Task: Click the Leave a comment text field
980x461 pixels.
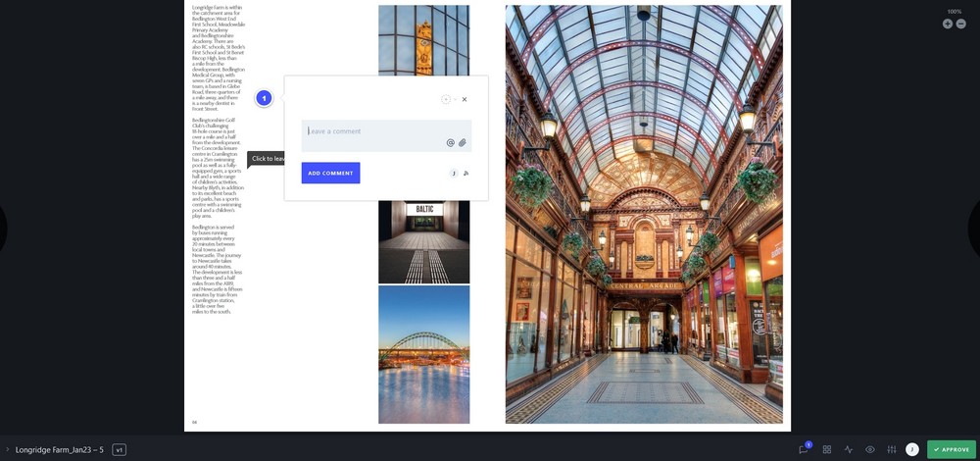Action: (372, 131)
